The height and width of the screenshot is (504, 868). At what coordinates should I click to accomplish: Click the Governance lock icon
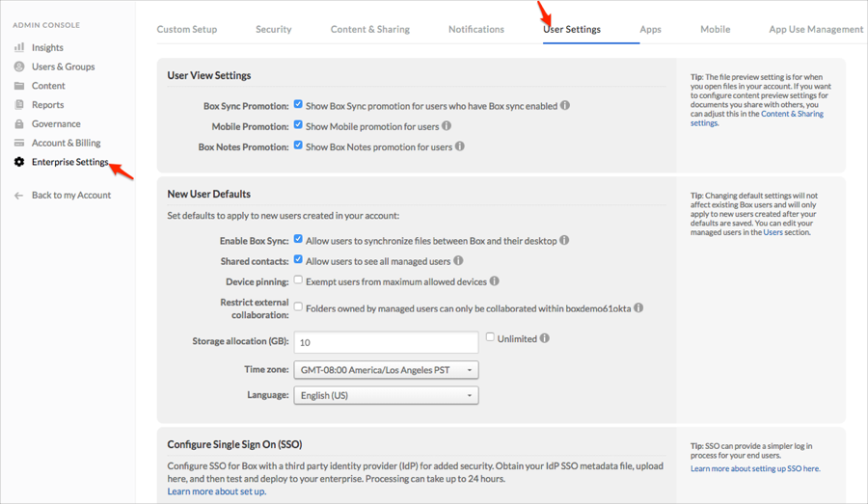pos(19,123)
